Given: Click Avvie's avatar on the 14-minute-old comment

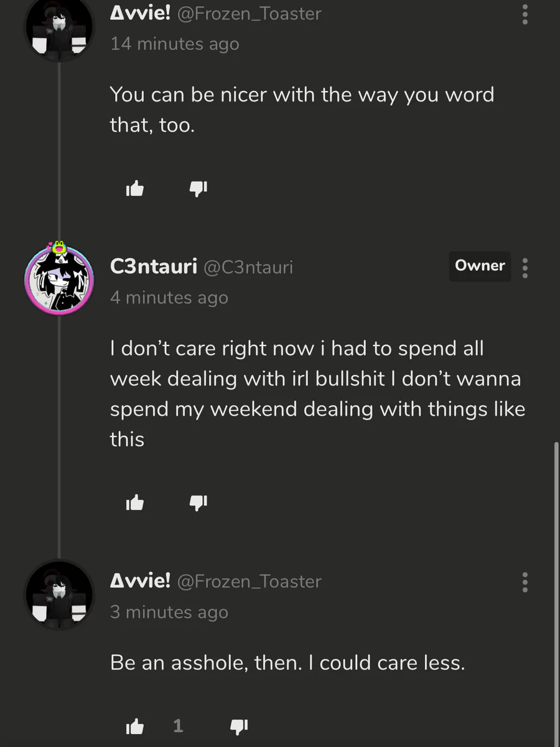Looking at the screenshot, I should tap(58, 28).
